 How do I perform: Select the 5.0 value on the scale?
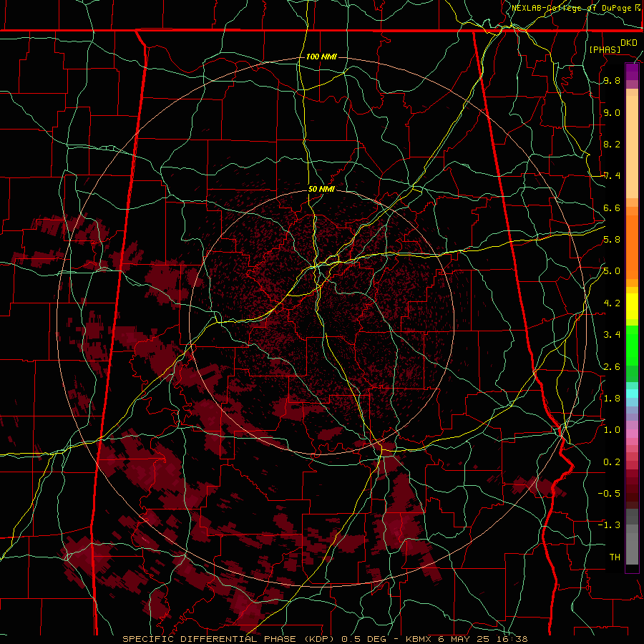point(612,271)
